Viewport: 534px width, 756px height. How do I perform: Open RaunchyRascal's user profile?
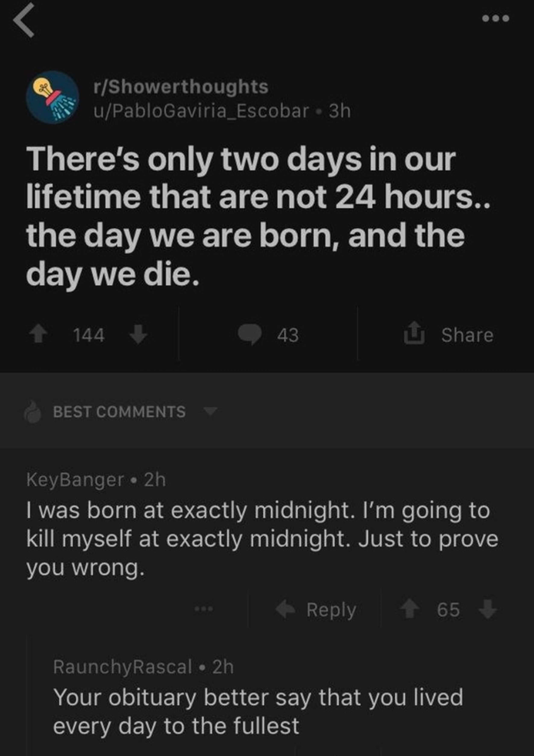tap(123, 667)
